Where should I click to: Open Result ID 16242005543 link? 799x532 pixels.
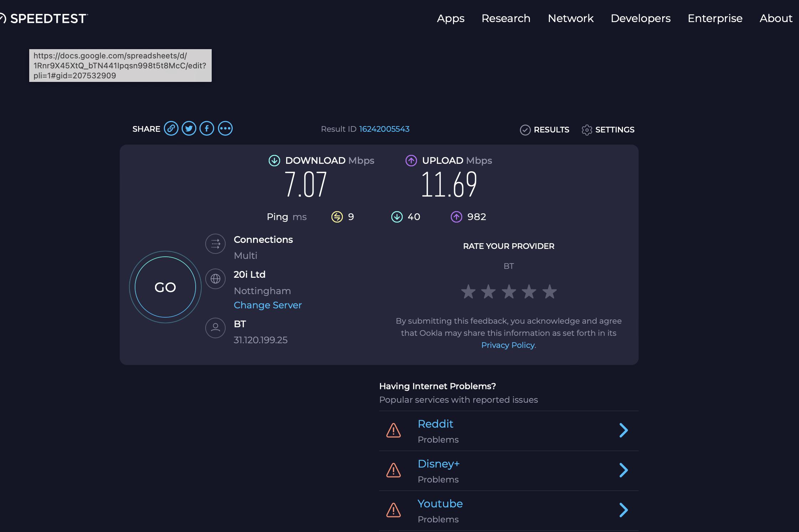[x=384, y=129]
